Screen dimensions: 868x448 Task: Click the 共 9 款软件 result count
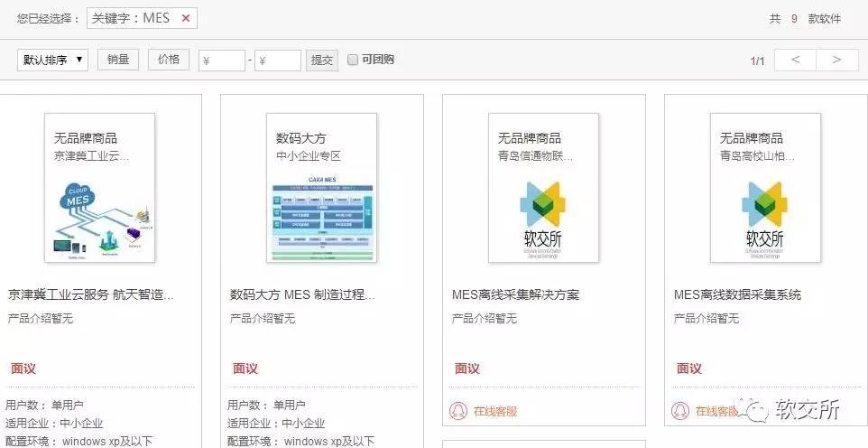point(805,19)
